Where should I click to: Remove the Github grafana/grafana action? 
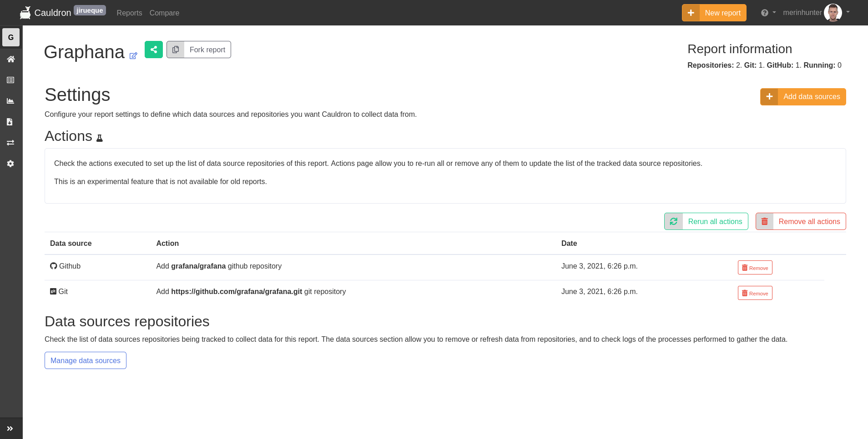pos(755,268)
